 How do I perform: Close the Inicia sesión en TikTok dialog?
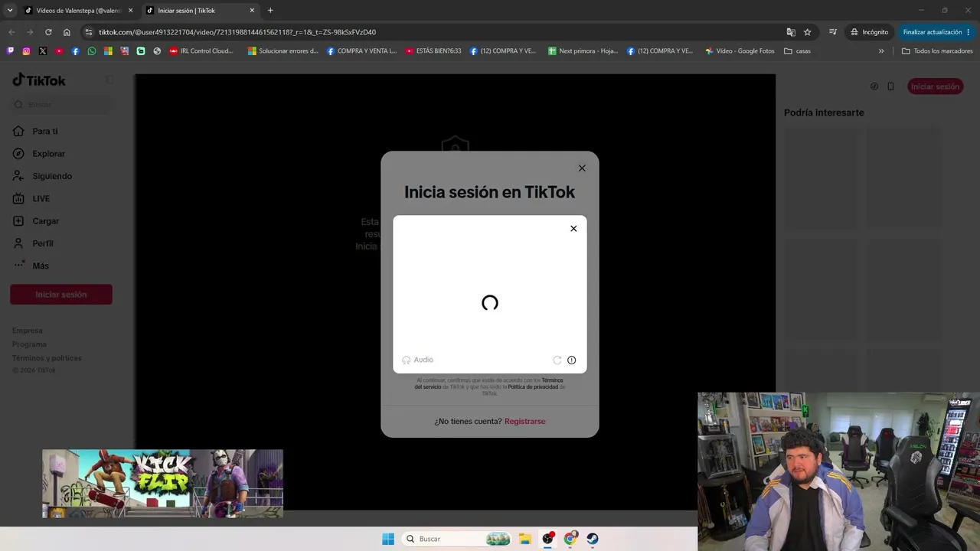582,168
